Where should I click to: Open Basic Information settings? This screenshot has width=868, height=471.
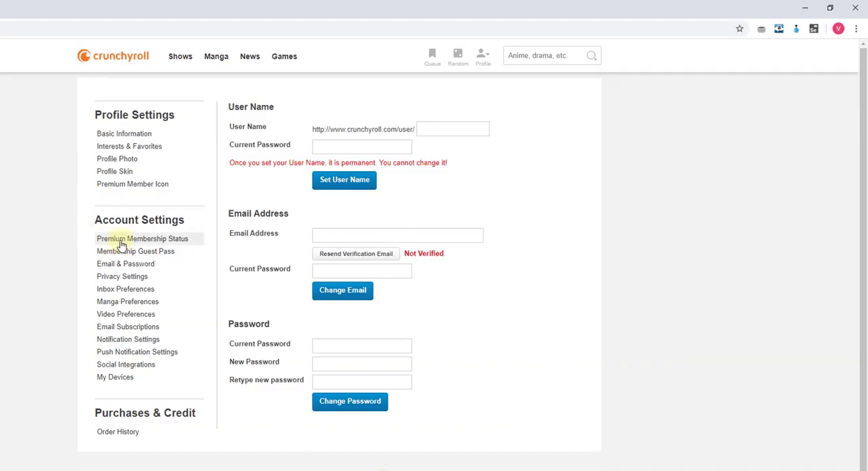pyautogui.click(x=124, y=134)
